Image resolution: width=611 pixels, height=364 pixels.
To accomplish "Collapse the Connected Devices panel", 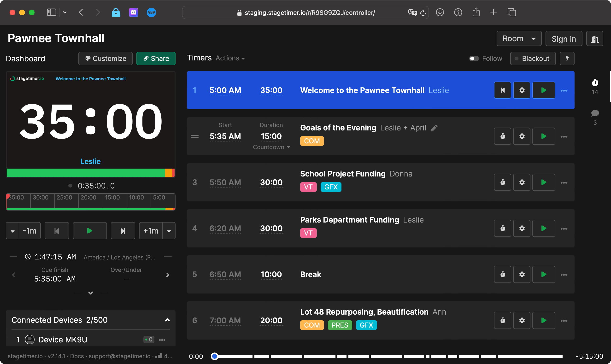I will [167, 320].
